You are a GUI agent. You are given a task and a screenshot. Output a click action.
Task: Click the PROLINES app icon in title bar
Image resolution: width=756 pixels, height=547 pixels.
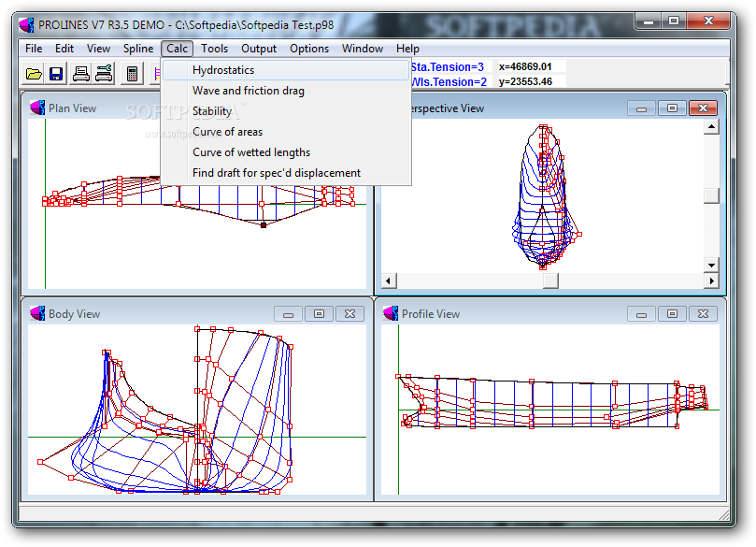click(26, 24)
